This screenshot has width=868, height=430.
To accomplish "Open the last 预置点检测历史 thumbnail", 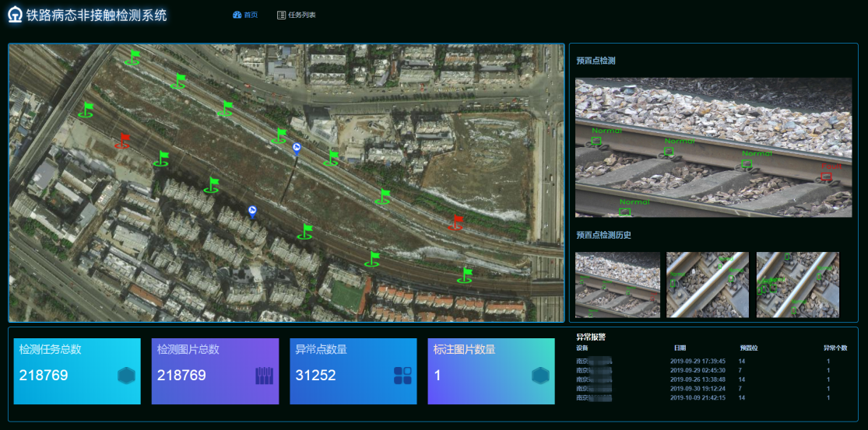I will tap(797, 285).
